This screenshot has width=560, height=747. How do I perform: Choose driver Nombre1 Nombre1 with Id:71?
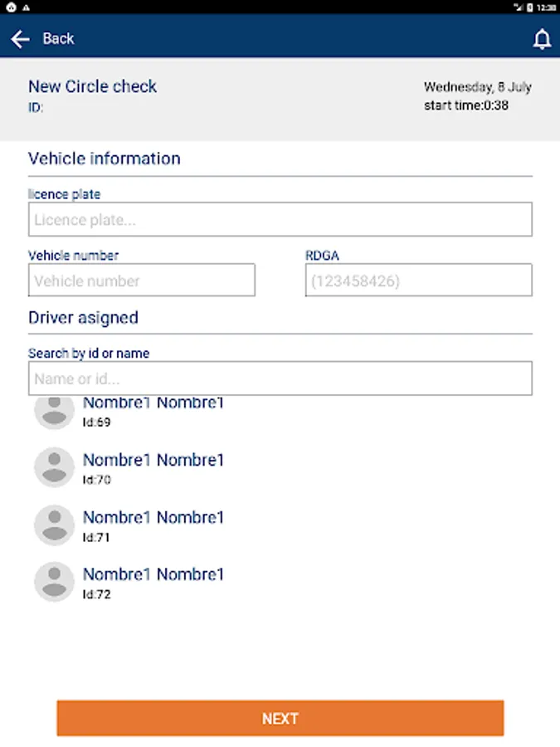(x=153, y=525)
